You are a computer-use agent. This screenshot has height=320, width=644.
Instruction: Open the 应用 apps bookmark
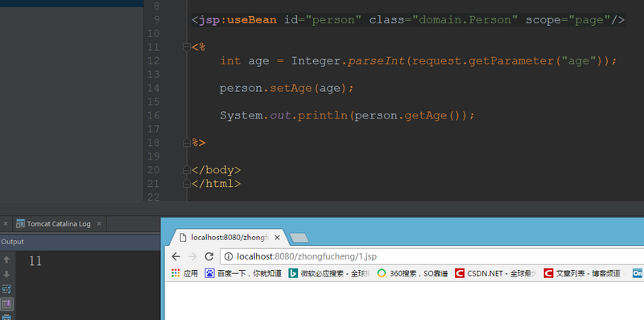pyautogui.click(x=184, y=273)
